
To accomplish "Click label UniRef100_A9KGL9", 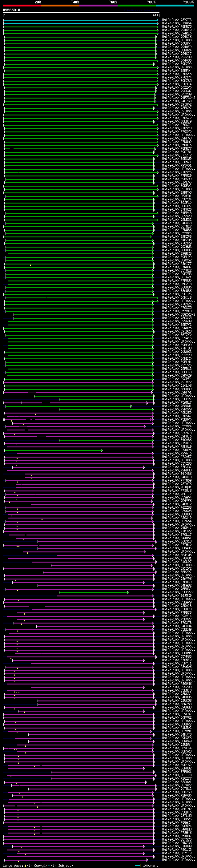I will pyautogui.click(x=176, y=446).
